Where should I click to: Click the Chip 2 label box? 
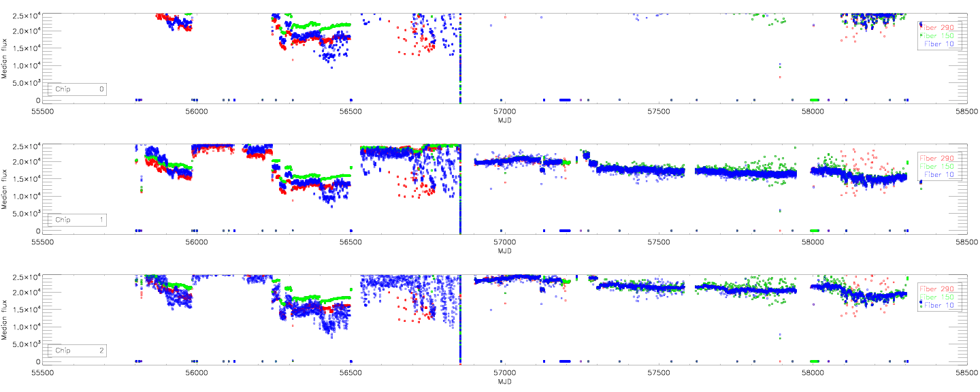tap(77, 350)
